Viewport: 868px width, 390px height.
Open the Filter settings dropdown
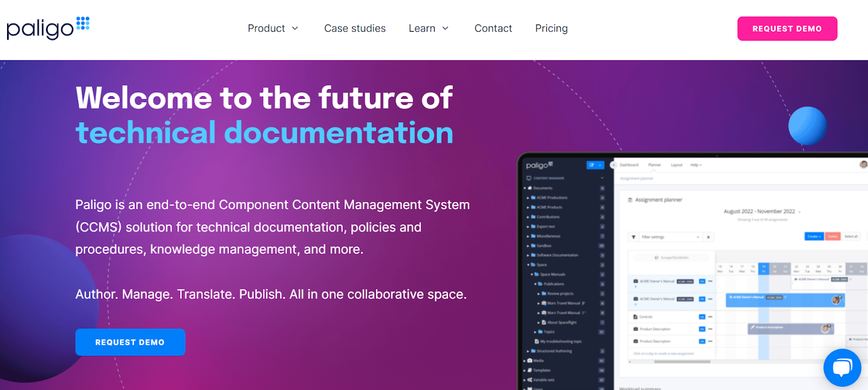(671, 237)
